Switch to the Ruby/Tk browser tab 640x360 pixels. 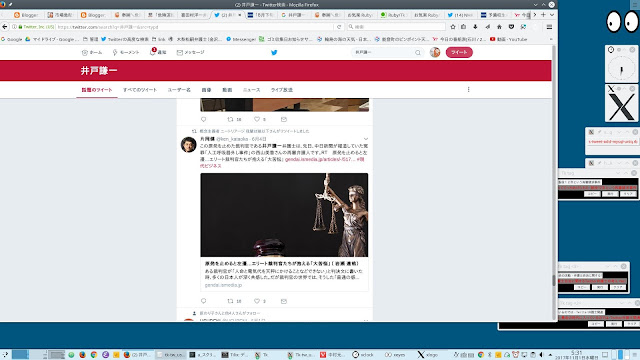pos(393,15)
